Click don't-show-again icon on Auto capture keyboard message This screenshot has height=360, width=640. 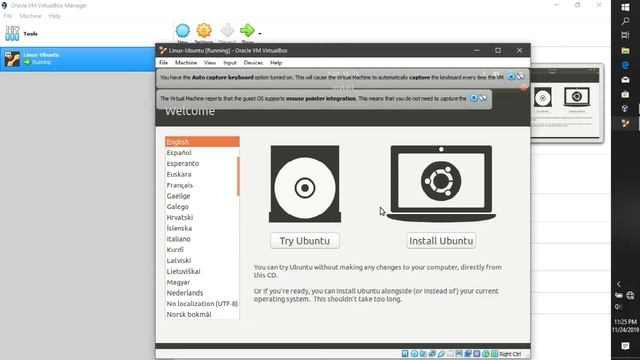520,77
